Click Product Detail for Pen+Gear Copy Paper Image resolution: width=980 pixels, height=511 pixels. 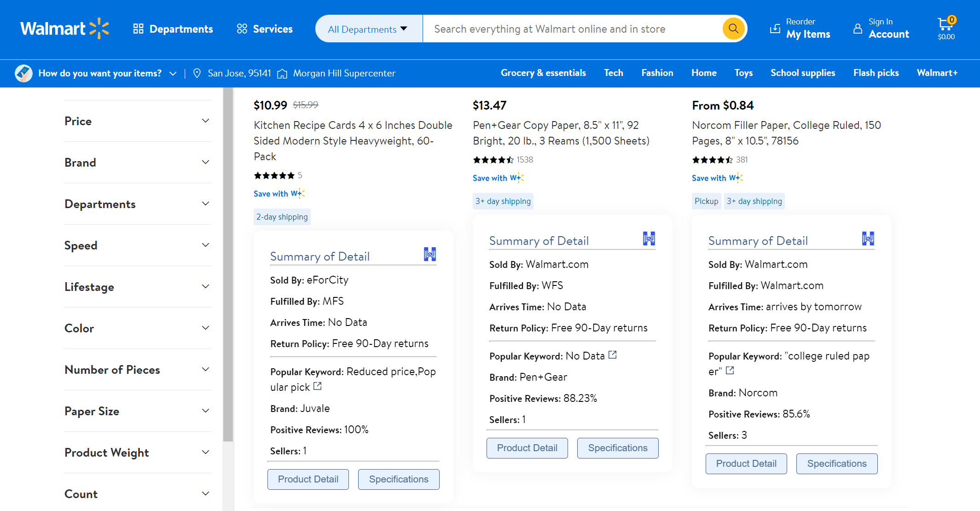tap(527, 448)
